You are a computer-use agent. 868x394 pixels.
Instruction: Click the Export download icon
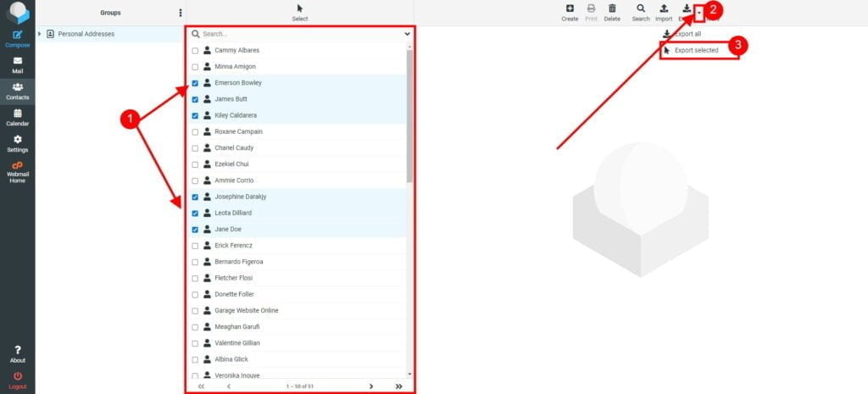pyautogui.click(x=687, y=8)
